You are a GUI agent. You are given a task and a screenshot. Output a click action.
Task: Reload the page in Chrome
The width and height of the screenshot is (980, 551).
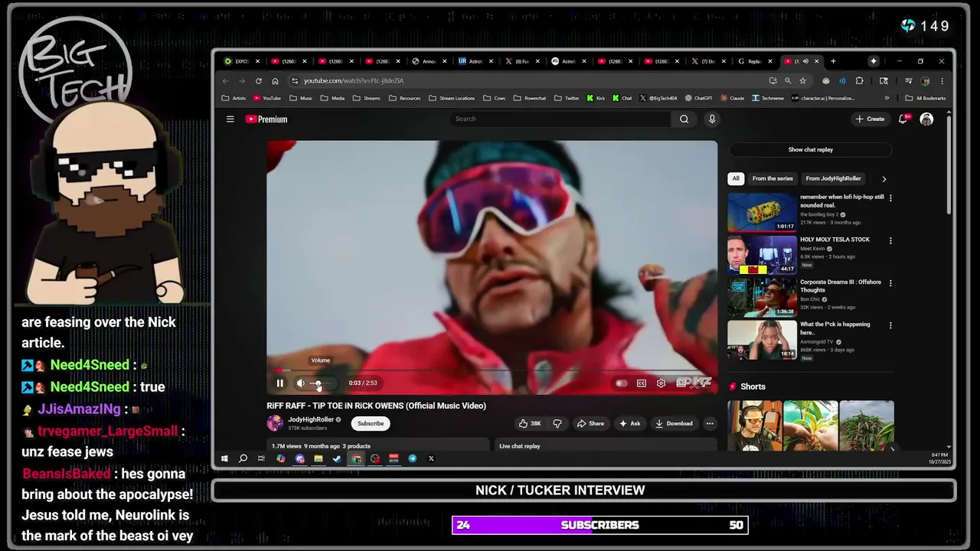click(259, 80)
